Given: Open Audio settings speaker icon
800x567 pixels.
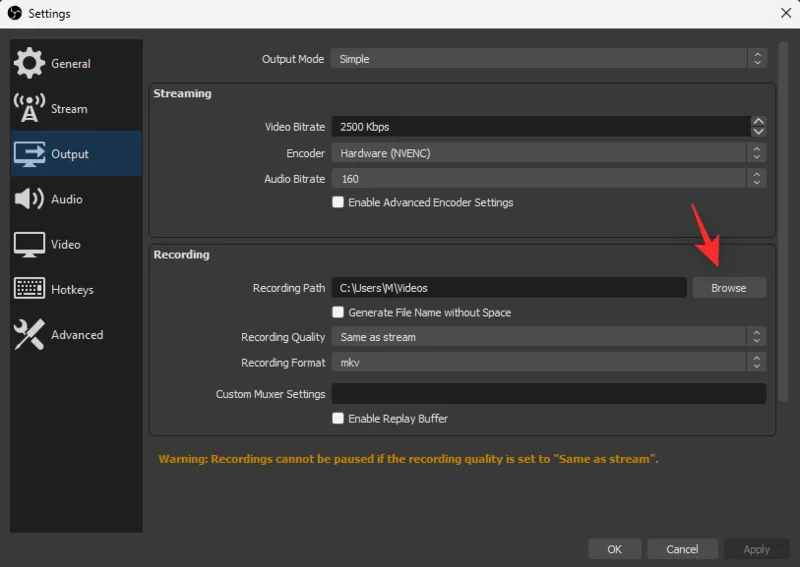Looking at the screenshot, I should pyautogui.click(x=29, y=199).
